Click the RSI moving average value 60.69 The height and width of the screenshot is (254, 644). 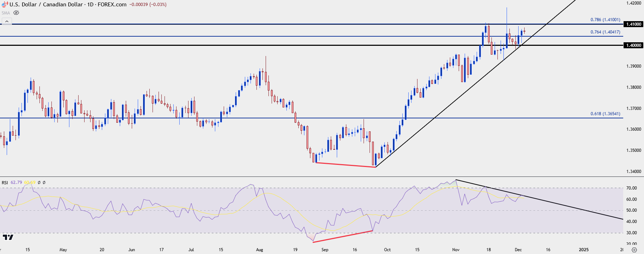click(30, 182)
